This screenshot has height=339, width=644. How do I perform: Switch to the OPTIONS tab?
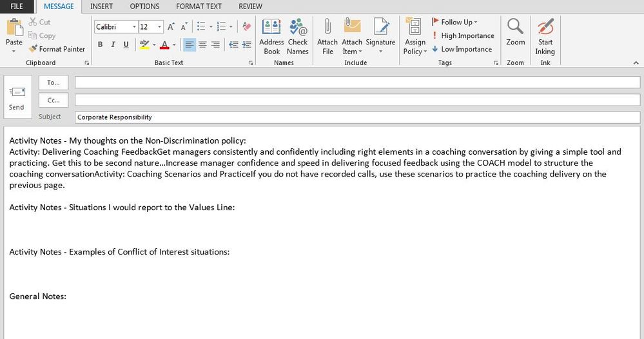point(144,6)
